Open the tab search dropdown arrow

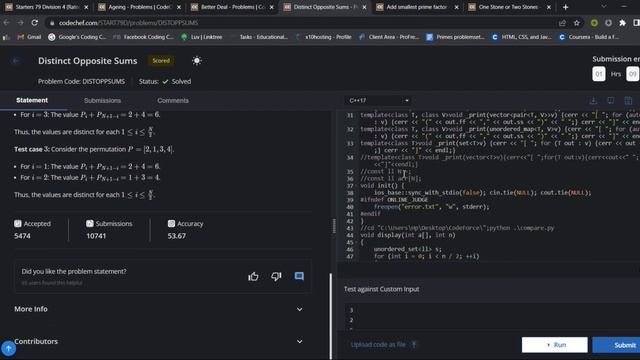(x=603, y=7)
